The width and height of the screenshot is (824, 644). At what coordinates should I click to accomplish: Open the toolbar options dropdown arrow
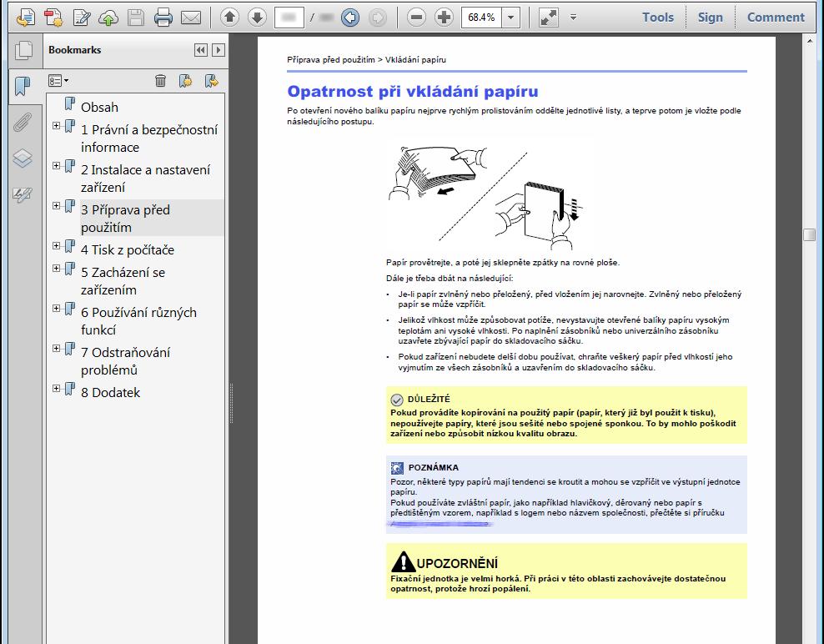pos(573,18)
